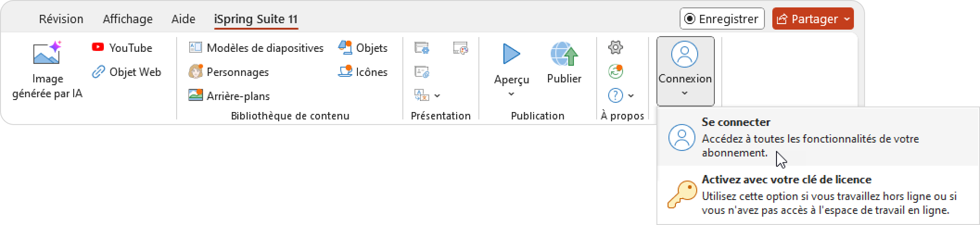The height and width of the screenshot is (225, 980).
Task: Expand the Aperçu dropdown arrow
Action: click(511, 94)
